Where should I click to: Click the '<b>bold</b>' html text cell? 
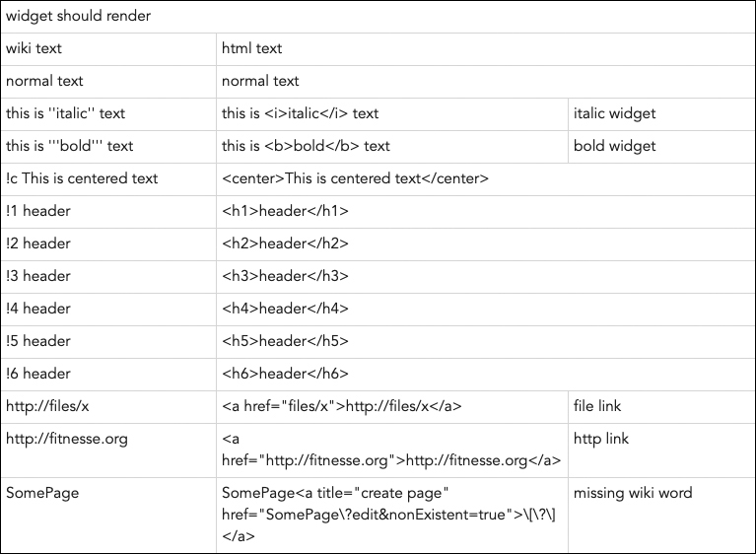pyautogui.click(x=306, y=146)
